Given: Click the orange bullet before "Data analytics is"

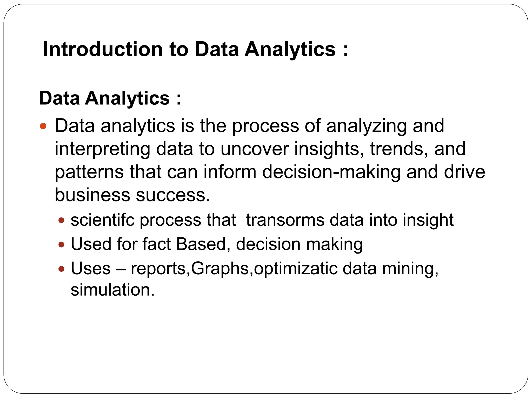Looking at the screenshot, I should pyautogui.click(x=43, y=127).
